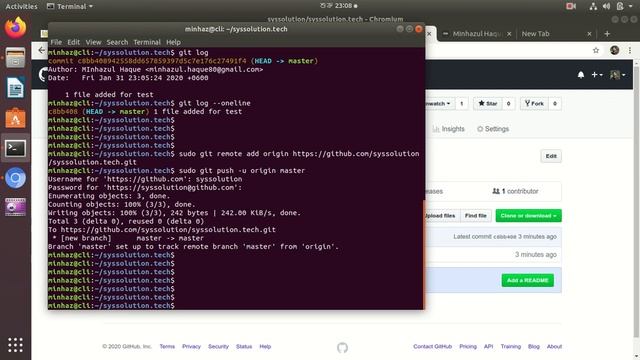This screenshot has height=360, width=640.
Task: Open the Chromium profile avatar
Action: 614,50
